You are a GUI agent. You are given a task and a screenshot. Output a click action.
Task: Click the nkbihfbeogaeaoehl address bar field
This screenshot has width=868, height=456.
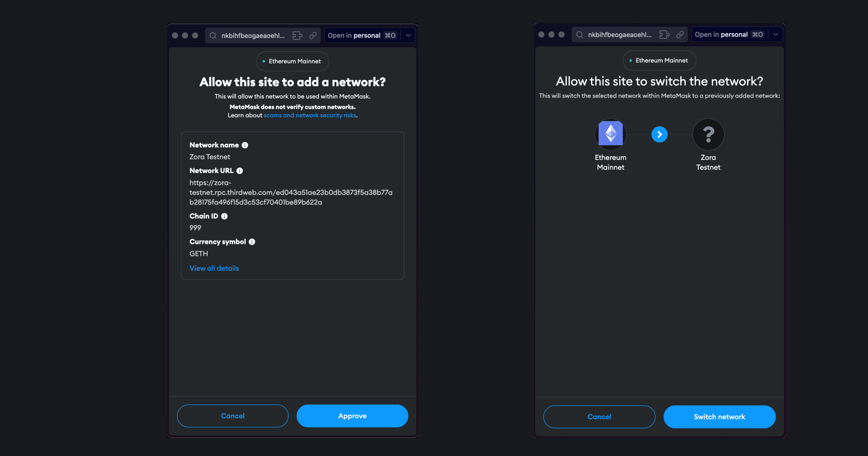coord(253,35)
